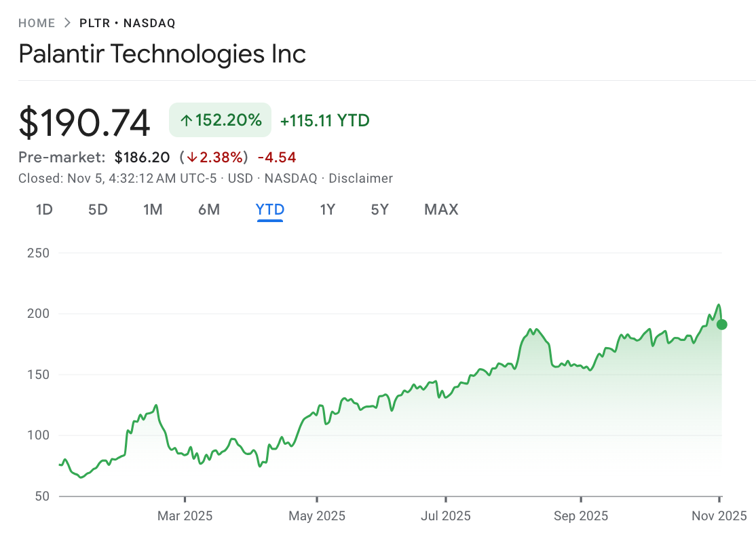
Task: Click the HOME breadcrumb link
Action: tap(37, 22)
